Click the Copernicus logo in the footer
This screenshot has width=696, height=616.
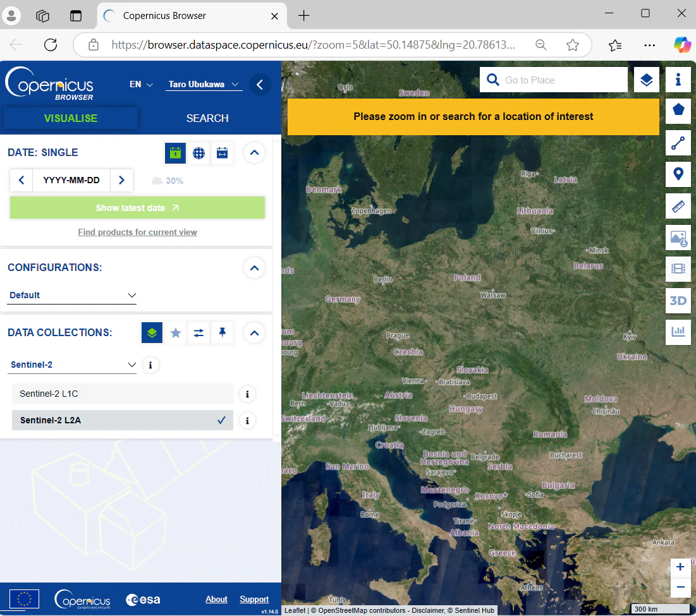(x=82, y=599)
